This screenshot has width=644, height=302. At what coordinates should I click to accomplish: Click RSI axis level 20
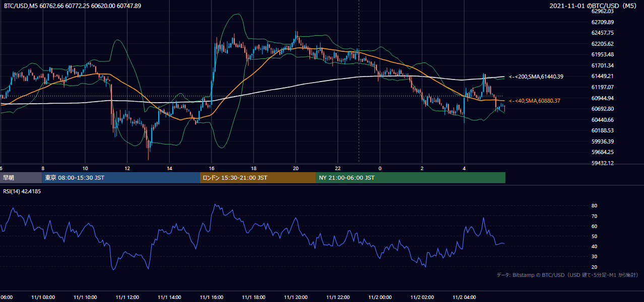pos(594,267)
